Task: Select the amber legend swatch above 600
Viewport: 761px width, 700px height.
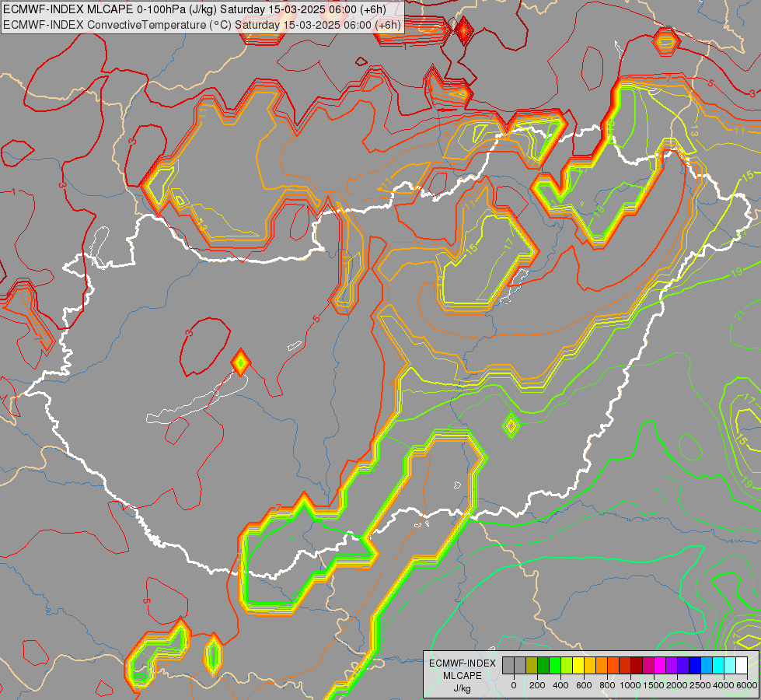Action: (590, 665)
